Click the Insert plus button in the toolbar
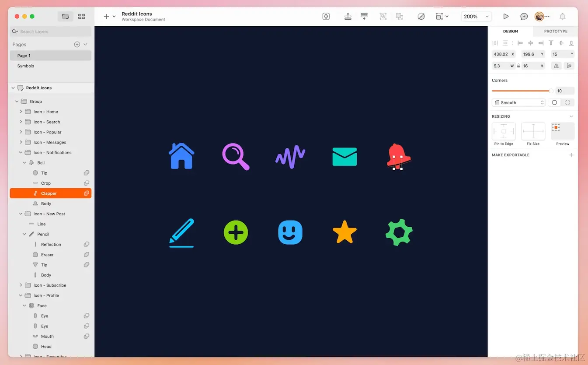Image resolution: width=588 pixels, height=365 pixels. tap(106, 16)
